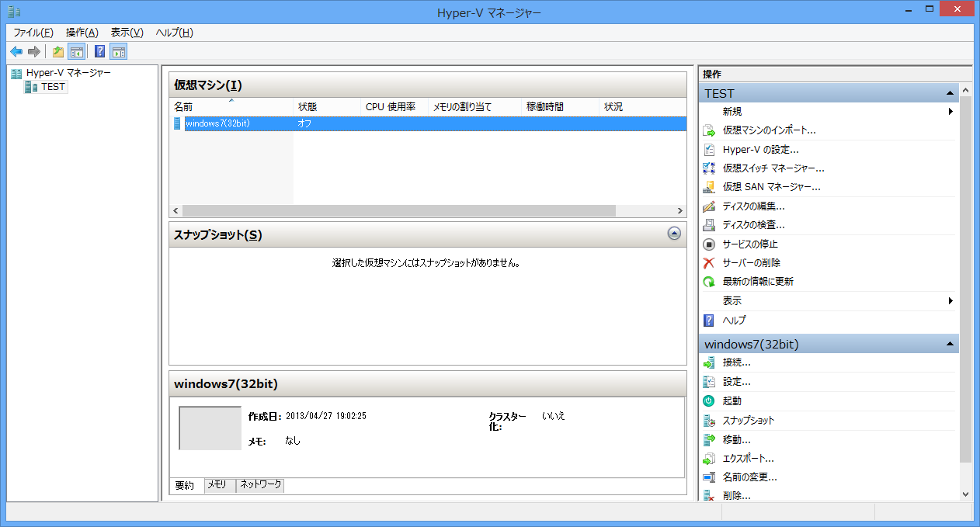The width and height of the screenshot is (980, 527).
Task: Click the 接続 connect icon
Action: click(708, 362)
